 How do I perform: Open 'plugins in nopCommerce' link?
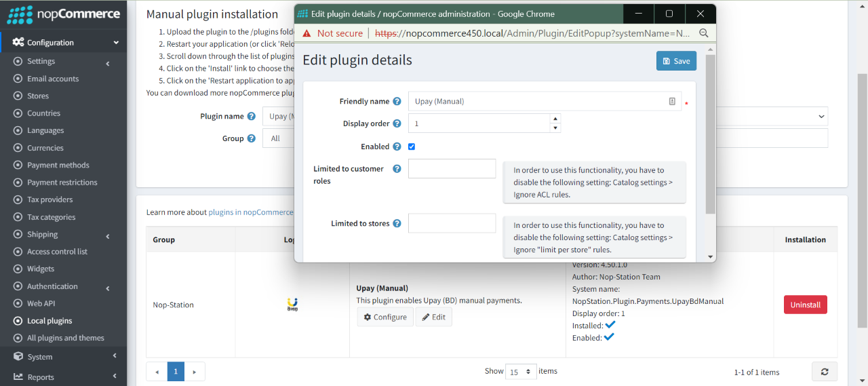(x=251, y=212)
